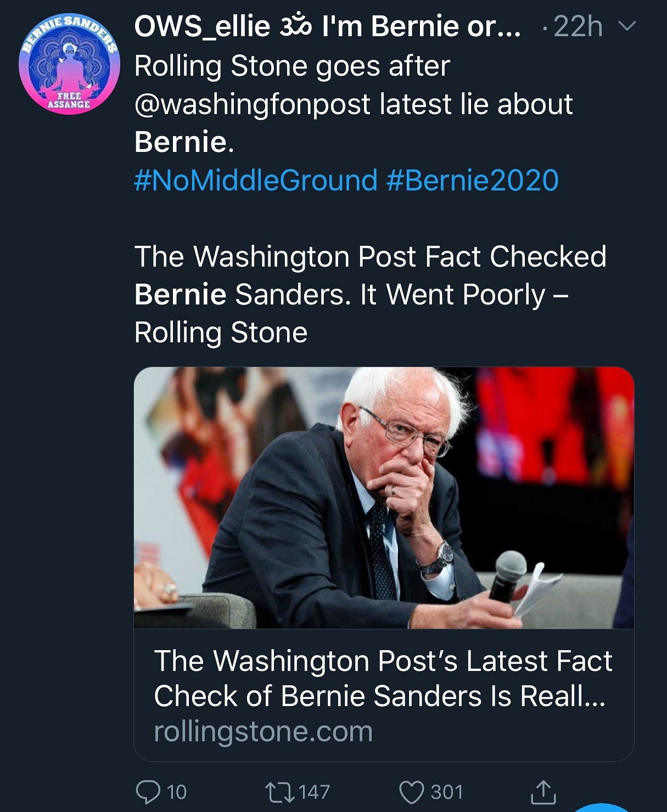This screenshot has height=812, width=667.
Task: Open the #Bernie2020 hashtag
Action: point(473,181)
